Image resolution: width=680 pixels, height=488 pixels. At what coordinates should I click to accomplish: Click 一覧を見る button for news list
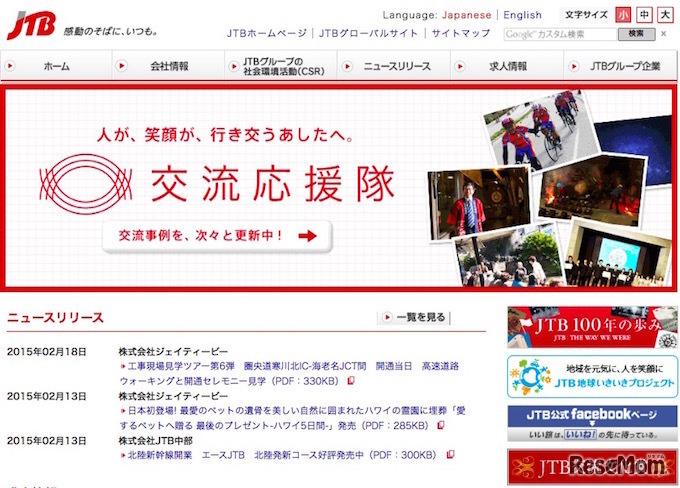[414, 318]
